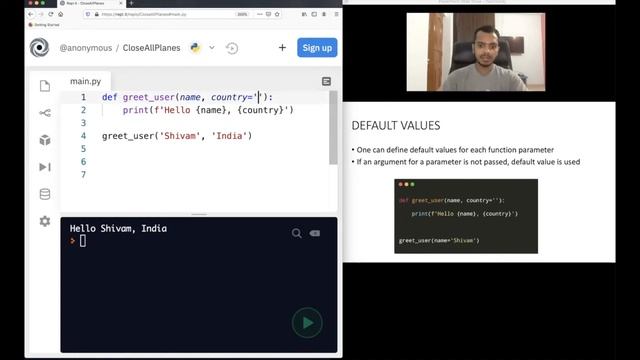The image size is (640, 360).
Task: Click the console prompt input
Action: [83, 241]
